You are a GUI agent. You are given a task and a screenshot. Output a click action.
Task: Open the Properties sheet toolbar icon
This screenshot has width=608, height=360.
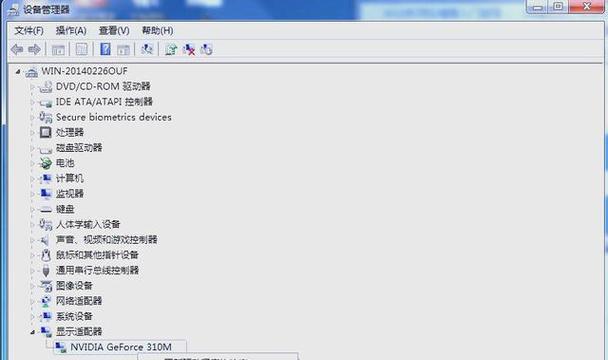[x=81, y=50]
